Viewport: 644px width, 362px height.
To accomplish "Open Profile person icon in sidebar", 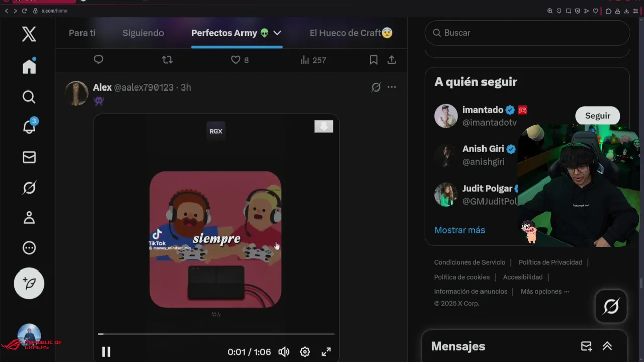I will [29, 218].
